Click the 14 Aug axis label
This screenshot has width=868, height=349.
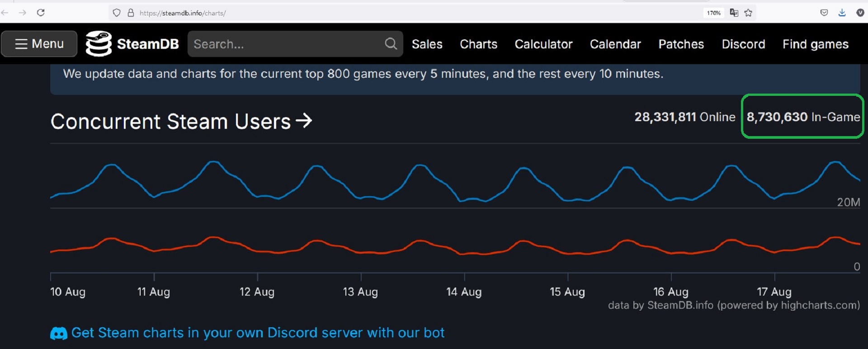(464, 292)
